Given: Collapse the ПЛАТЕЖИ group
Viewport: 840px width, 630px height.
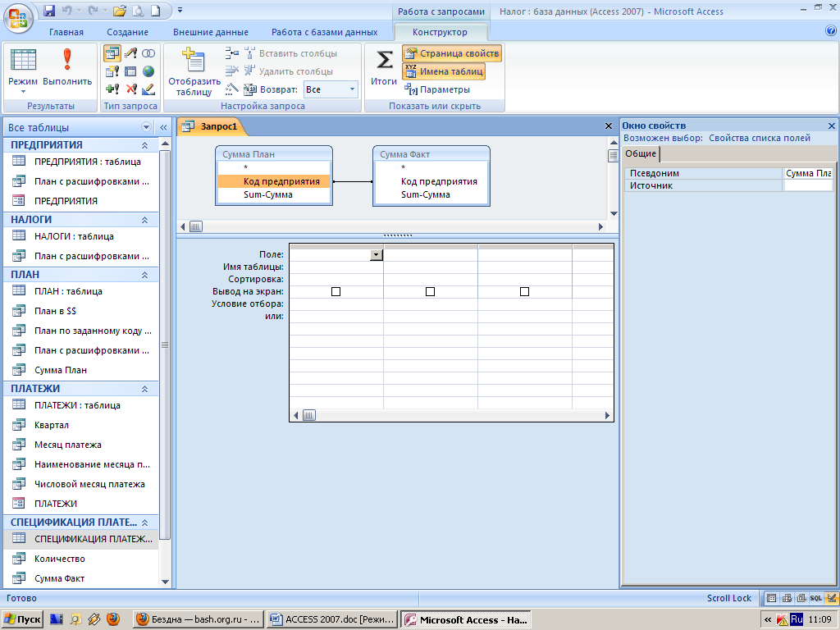Looking at the screenshot, I should point(144,389).
